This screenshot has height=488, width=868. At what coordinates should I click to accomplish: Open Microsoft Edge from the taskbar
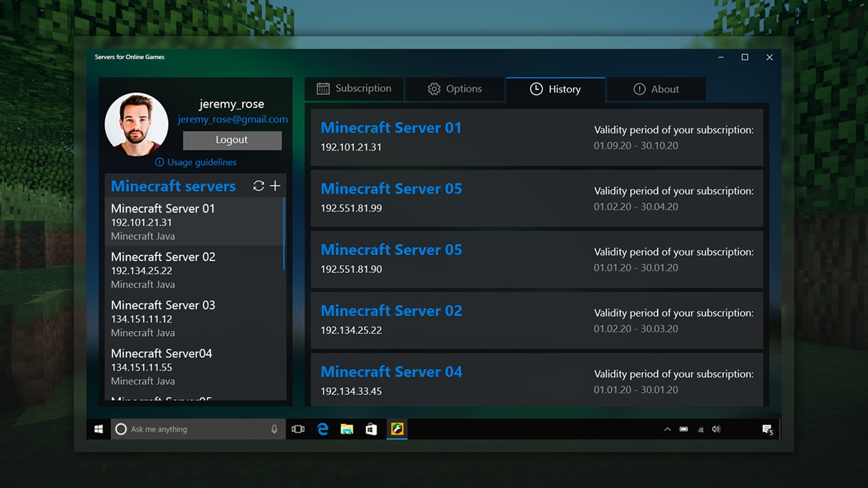[322, 428]
